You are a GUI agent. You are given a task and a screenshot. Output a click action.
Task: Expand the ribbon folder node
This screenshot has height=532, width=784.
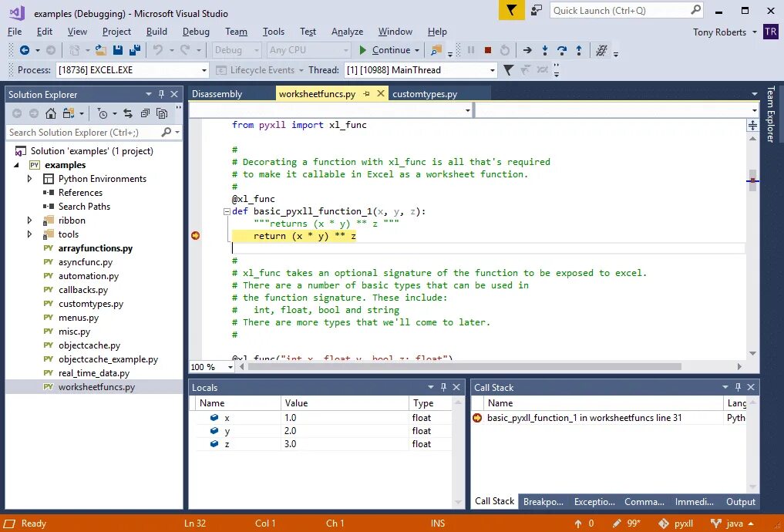29,221
